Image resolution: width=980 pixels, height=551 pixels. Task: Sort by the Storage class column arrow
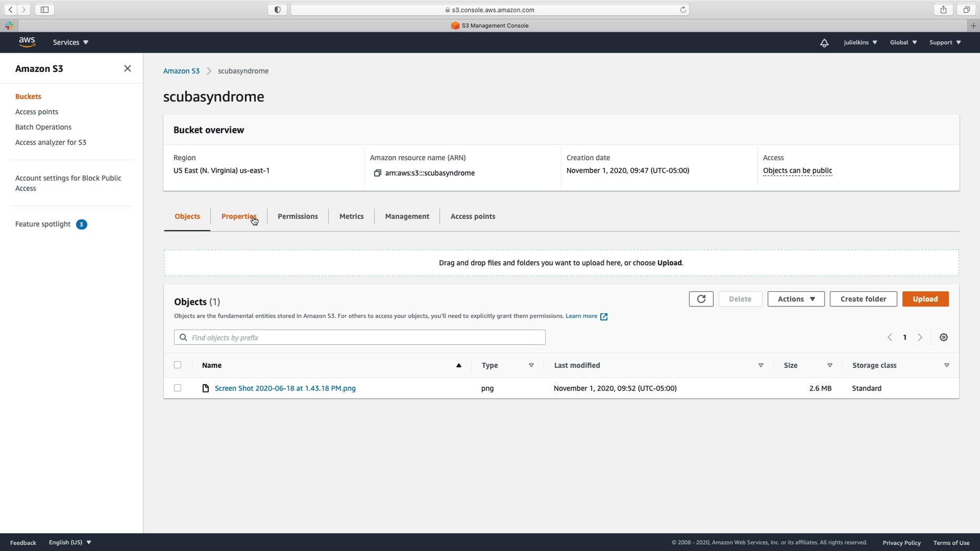click(x=946, y=366)
